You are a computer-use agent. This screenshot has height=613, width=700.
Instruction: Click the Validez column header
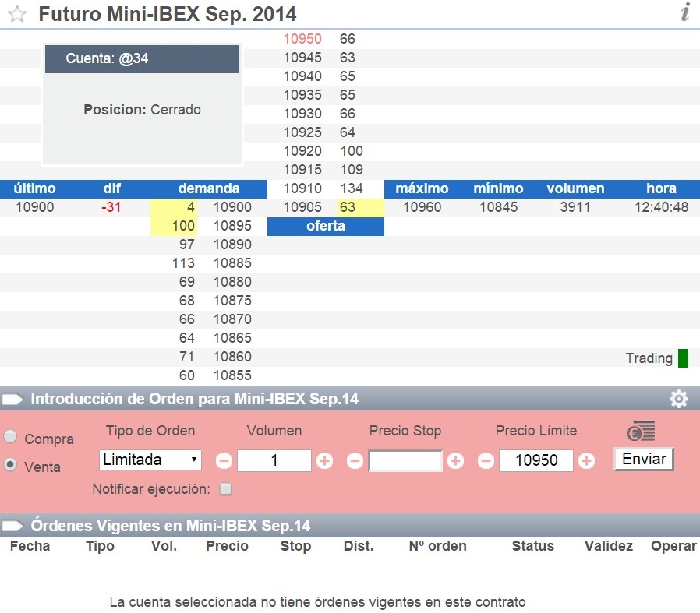(x=609, y=546)
